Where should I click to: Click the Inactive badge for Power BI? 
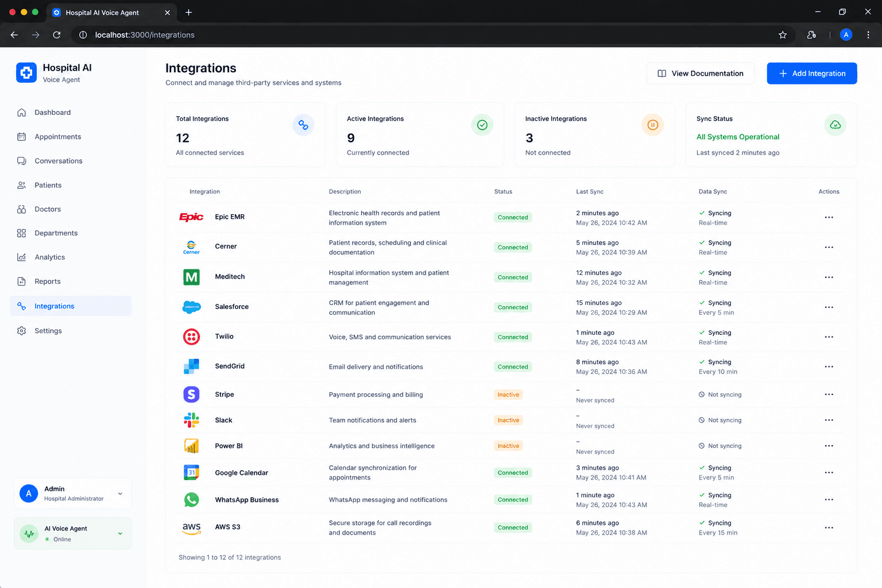pos(508,446)
